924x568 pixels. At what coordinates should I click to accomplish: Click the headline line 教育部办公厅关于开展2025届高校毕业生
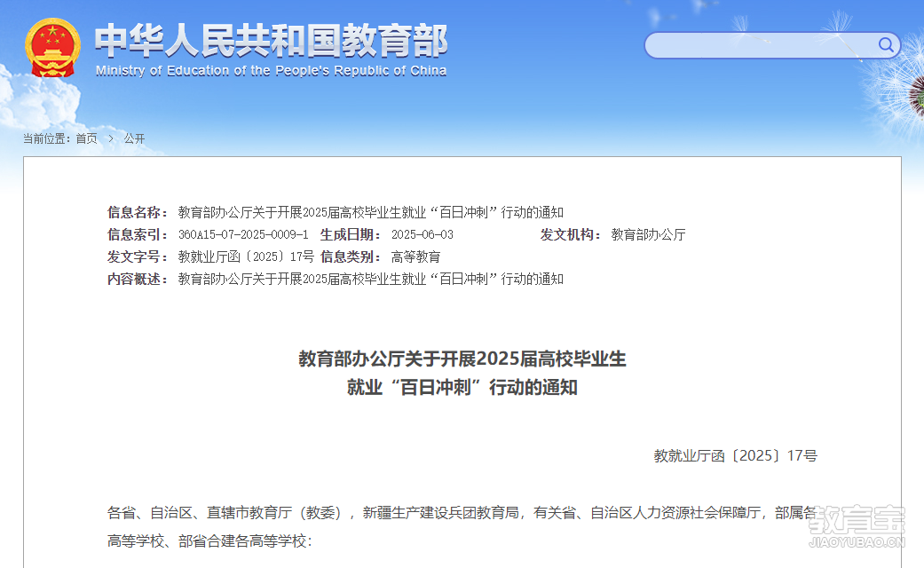[462, 359]
